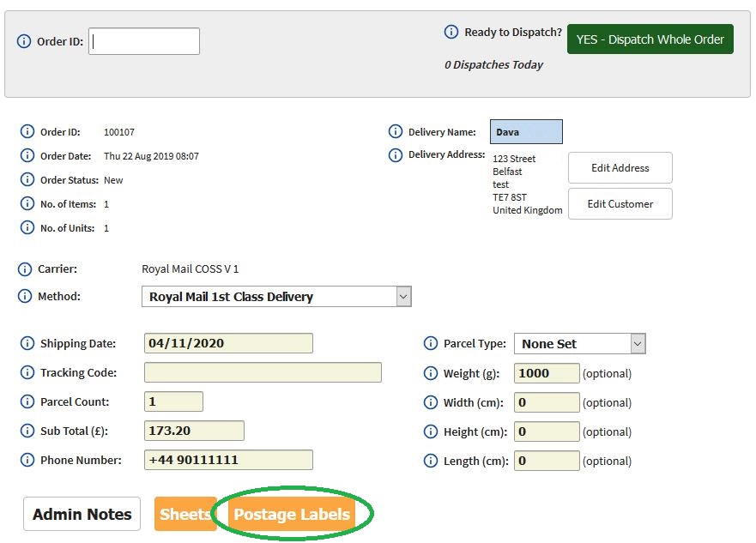Open the Method dropdown for Royal Mail
Image resolution: width=756 pixels, height=543 pixels.
point(276,296)
